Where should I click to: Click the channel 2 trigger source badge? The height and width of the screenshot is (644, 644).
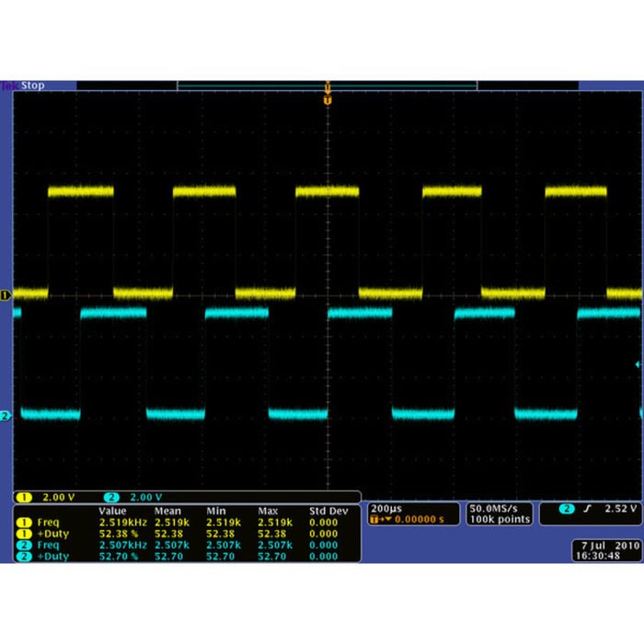569,508
